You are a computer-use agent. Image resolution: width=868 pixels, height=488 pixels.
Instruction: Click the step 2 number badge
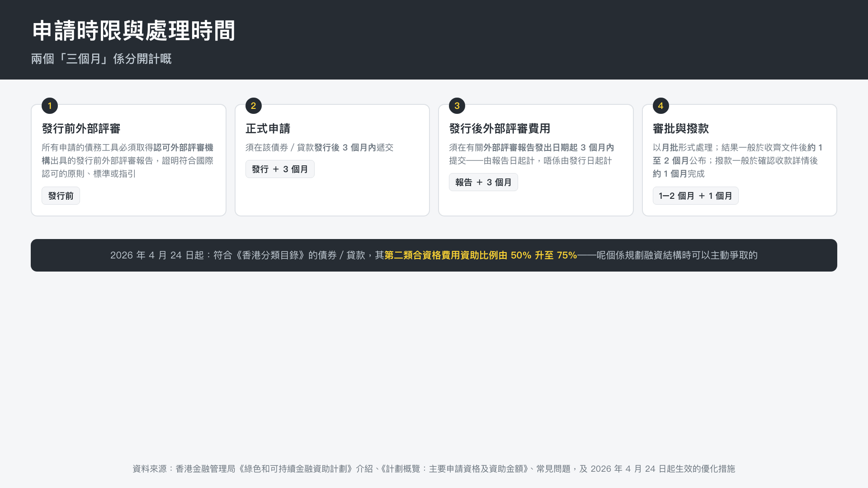click(x=254, y=106)
